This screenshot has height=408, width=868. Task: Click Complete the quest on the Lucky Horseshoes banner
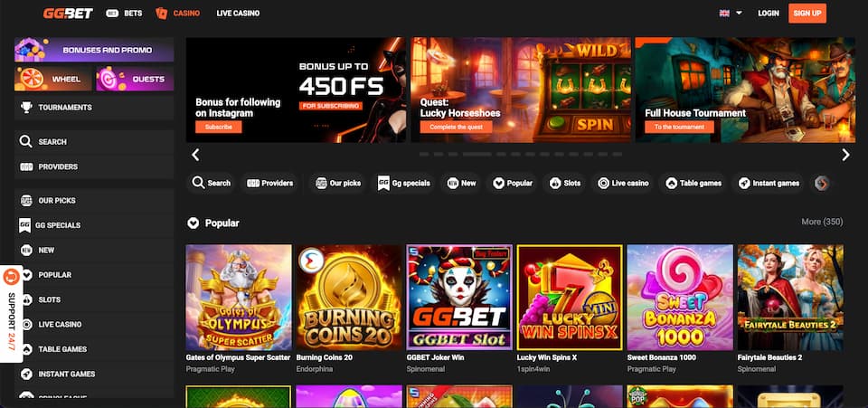click(456, 128)
